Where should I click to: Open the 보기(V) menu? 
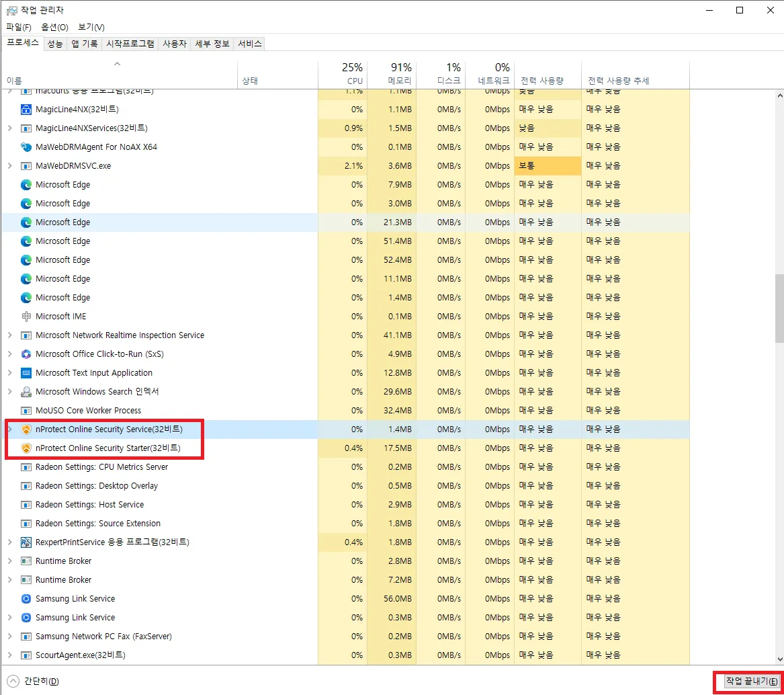coord(91,27)
